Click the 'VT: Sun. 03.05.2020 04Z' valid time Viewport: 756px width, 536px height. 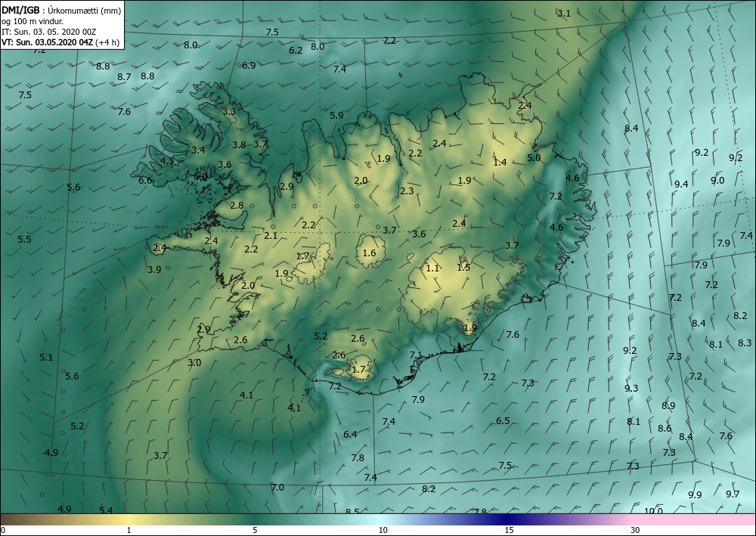[x=47, y=42]
